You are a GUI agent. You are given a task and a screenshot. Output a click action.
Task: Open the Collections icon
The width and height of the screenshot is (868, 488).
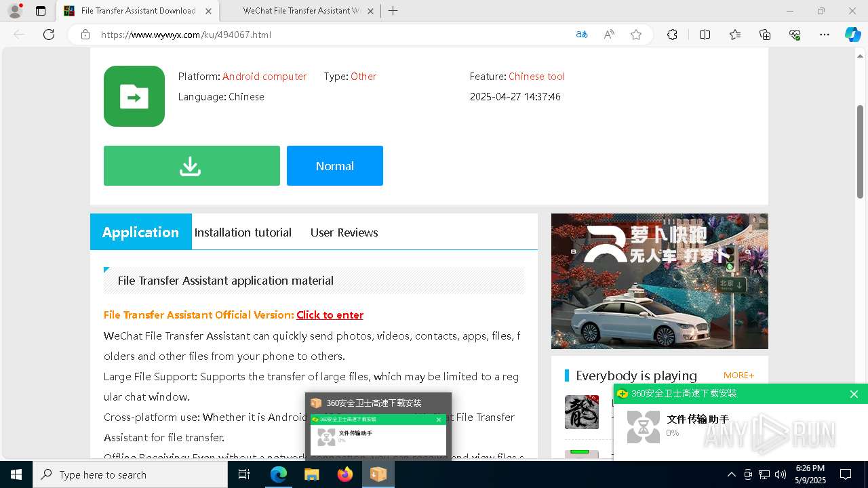point(765,35)
